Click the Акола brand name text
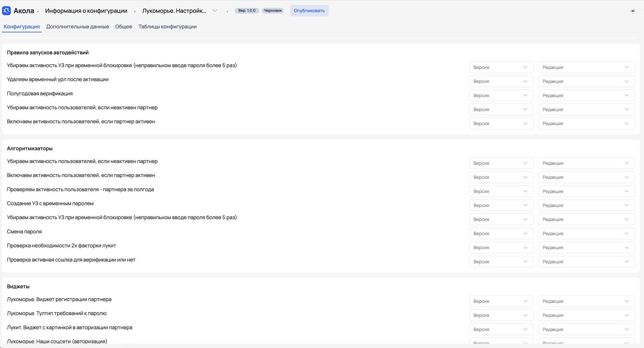Viewport: 644px width, 348px height. point(24,11)
